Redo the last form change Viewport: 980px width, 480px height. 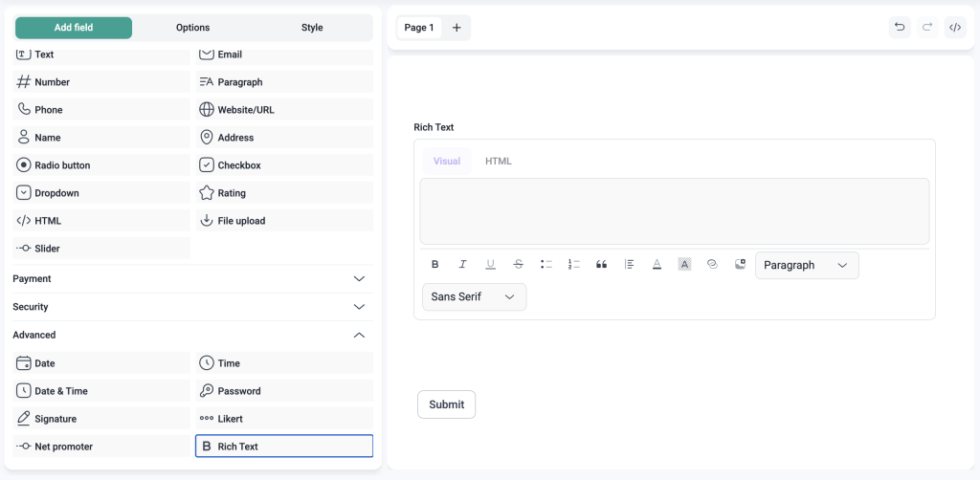point(927,28)
